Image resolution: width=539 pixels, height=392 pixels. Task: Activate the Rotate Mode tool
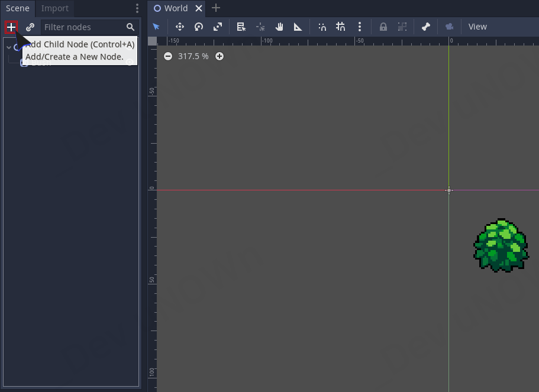(x=199, y=27)
